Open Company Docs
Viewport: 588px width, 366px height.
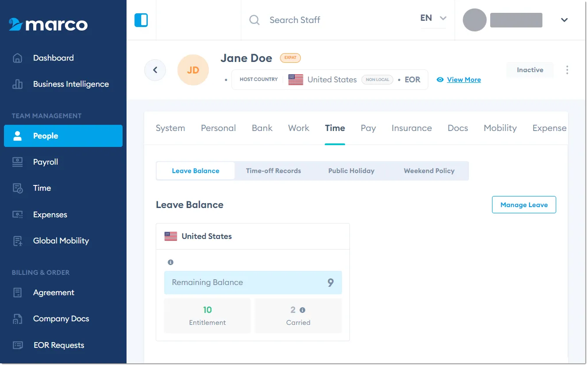tap(61, 319)
